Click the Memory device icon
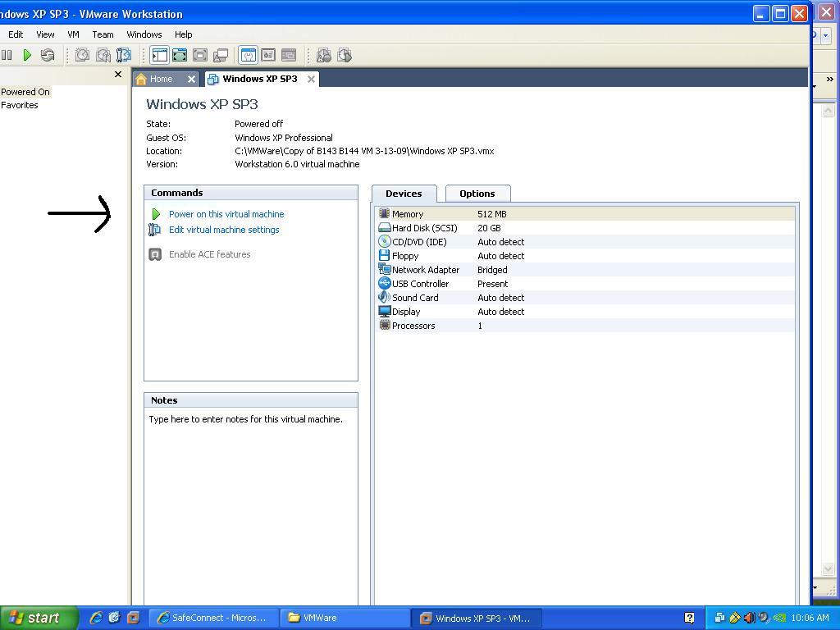 384,214
